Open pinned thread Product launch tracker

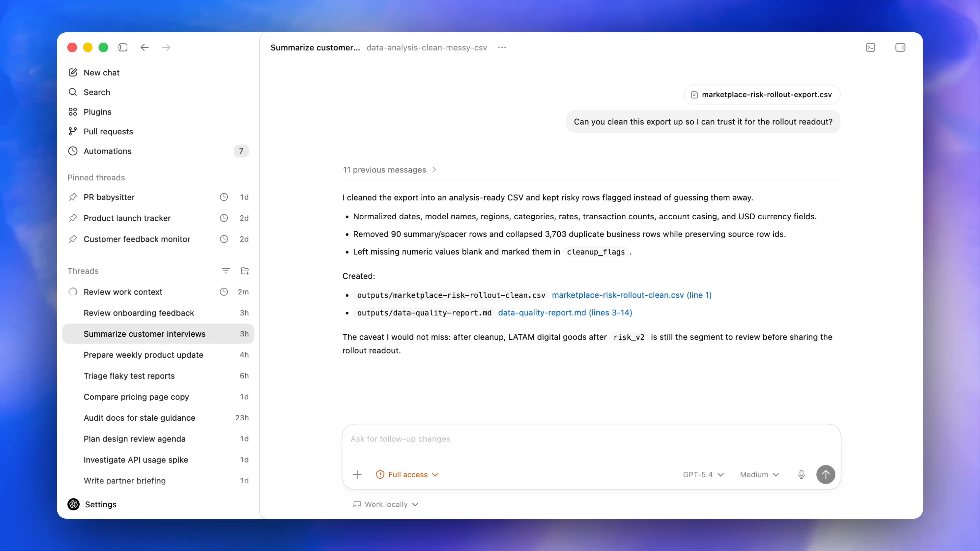point(158,218)
